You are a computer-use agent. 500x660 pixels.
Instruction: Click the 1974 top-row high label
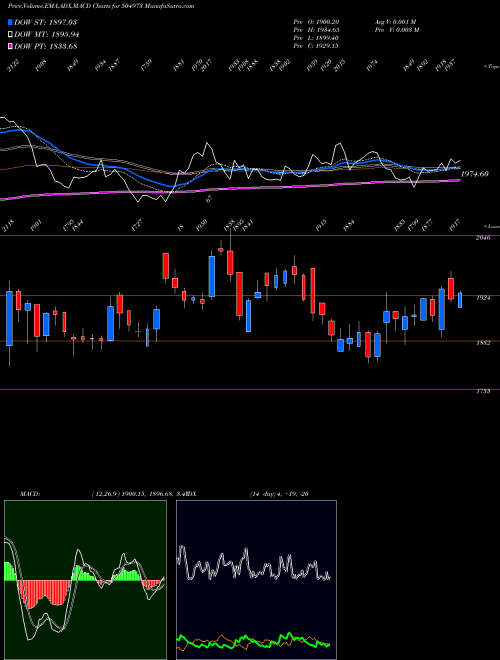372,66
